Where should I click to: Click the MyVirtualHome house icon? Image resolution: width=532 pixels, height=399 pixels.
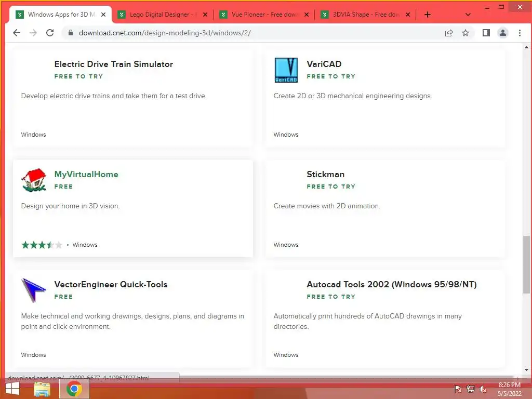34,180
